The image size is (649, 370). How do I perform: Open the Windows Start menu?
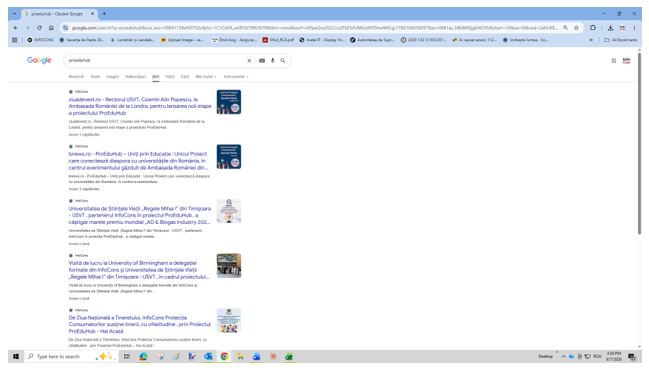coord(16,356)
